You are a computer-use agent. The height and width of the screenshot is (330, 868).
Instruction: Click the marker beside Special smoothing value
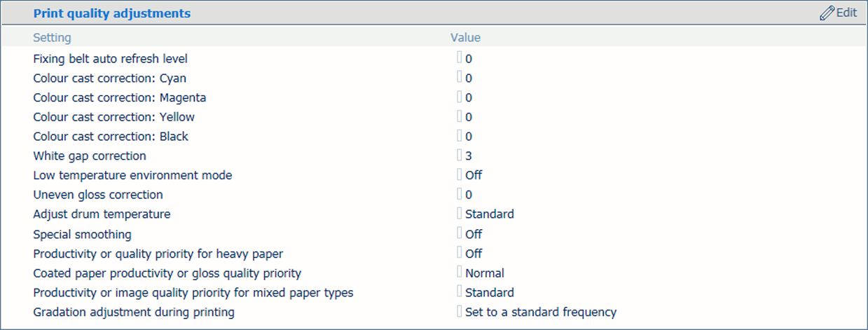(460, 233)
